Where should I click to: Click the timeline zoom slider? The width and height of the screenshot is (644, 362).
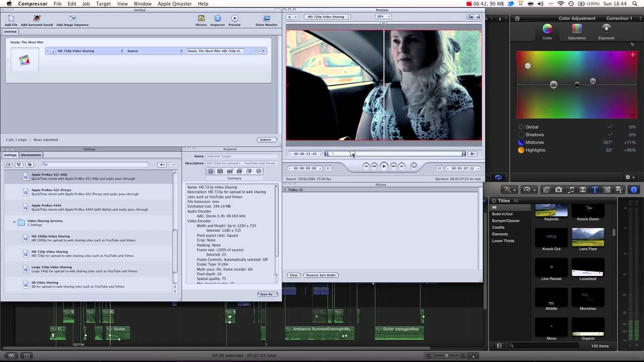coord(447,356)
